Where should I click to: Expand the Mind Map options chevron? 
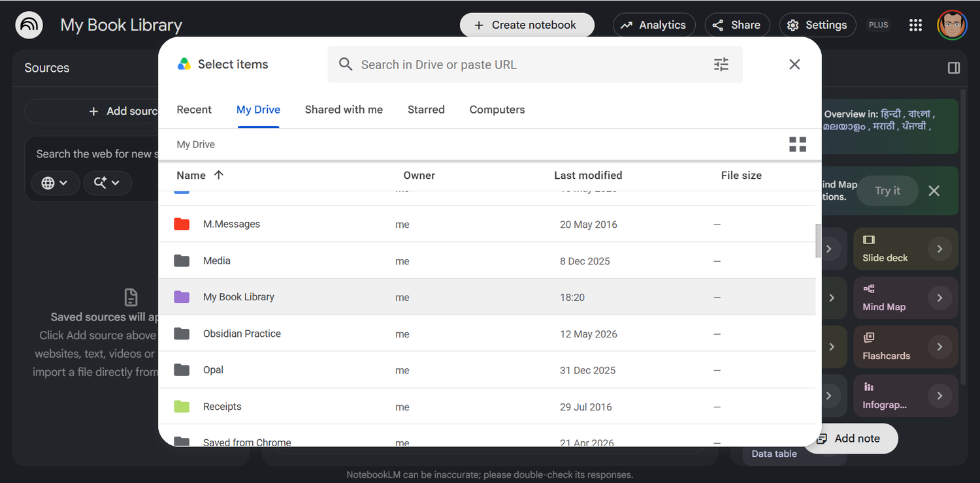(940, 298)
